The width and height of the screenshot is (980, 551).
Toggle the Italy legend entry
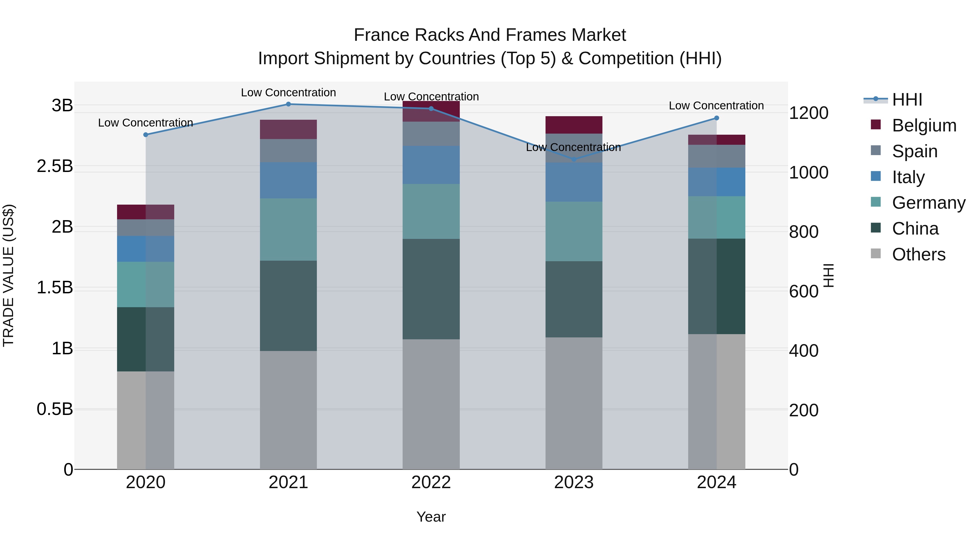click(898, 177)
